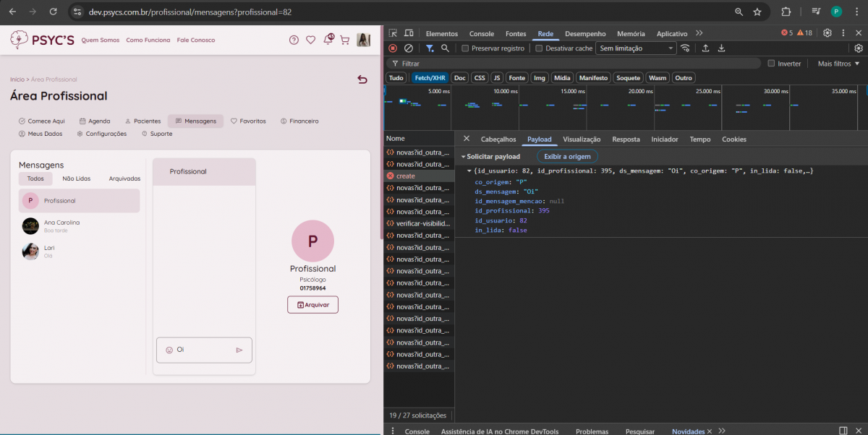Screen dimensions: 868x435
Task: Toggle the Inverter filter checkbox
Action: coord(771,64)
